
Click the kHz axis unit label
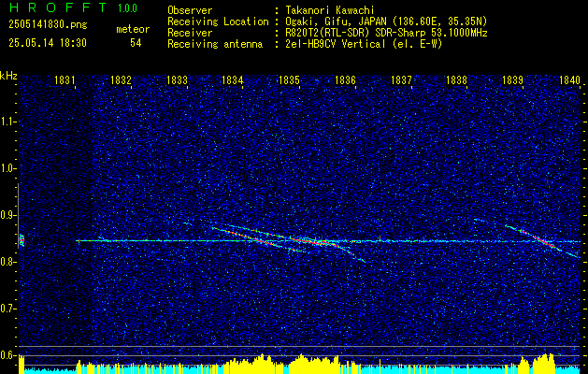coord(8,76)
